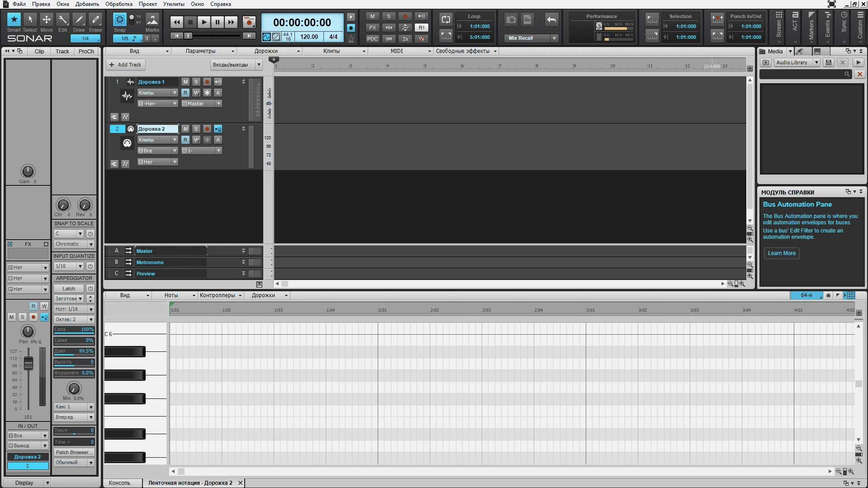Toggle input echo on Дорожка 2
Screen dimensions: 868x488
click(x=218, y=129)
